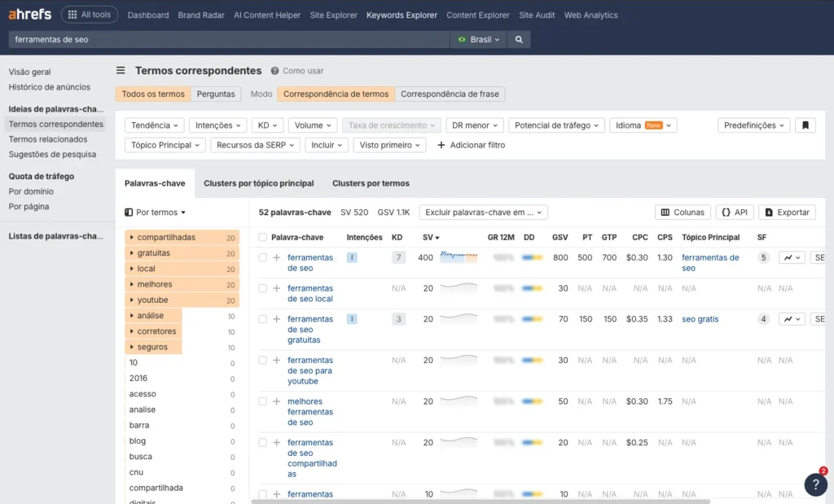Click SF badge 4 in seo gratis row
The height and width of the screenshot is (504, 834).
pyautogui.click(x=763, y=319)
